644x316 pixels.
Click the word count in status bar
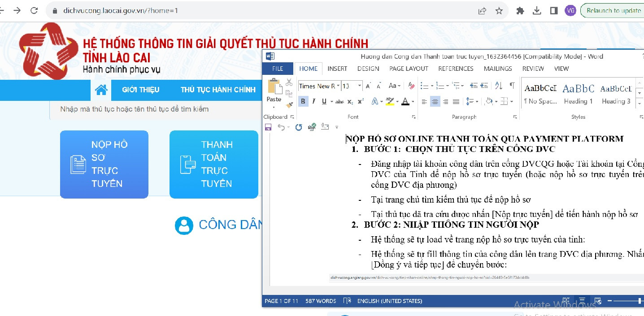[321, 301]
